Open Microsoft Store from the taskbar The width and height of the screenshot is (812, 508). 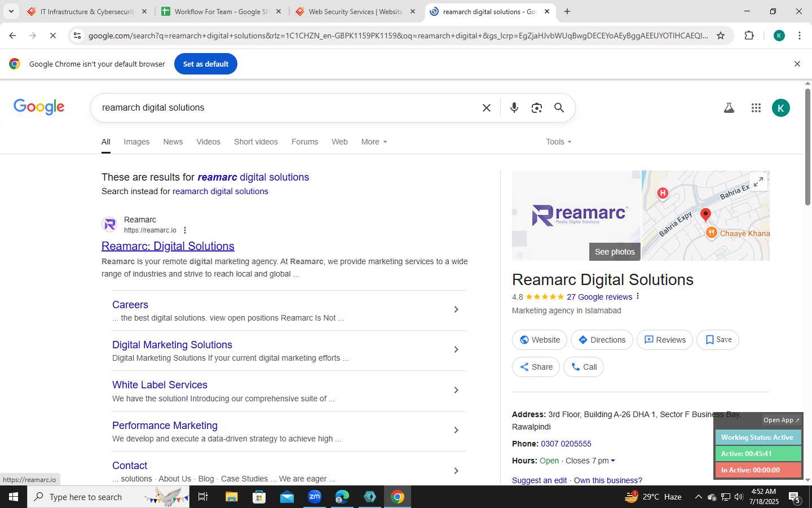point(259,497)
